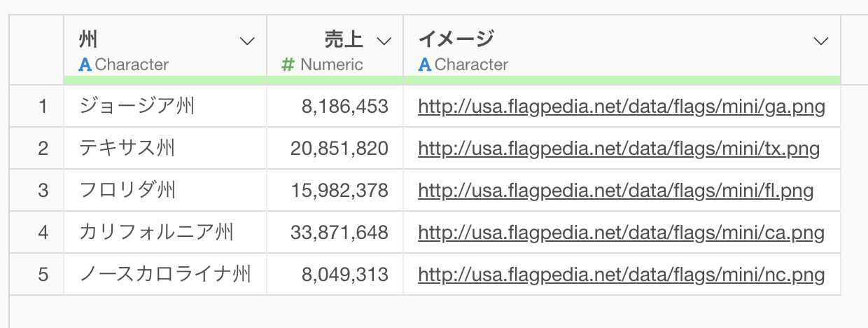Select the 33,871,648 sales value cell

click(335, 233)
